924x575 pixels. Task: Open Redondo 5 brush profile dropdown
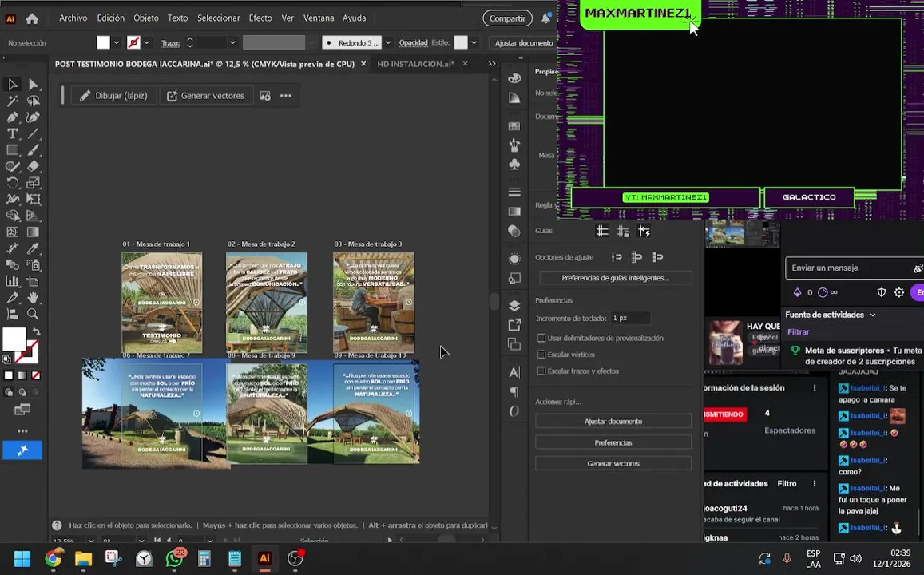click(388, 42)
